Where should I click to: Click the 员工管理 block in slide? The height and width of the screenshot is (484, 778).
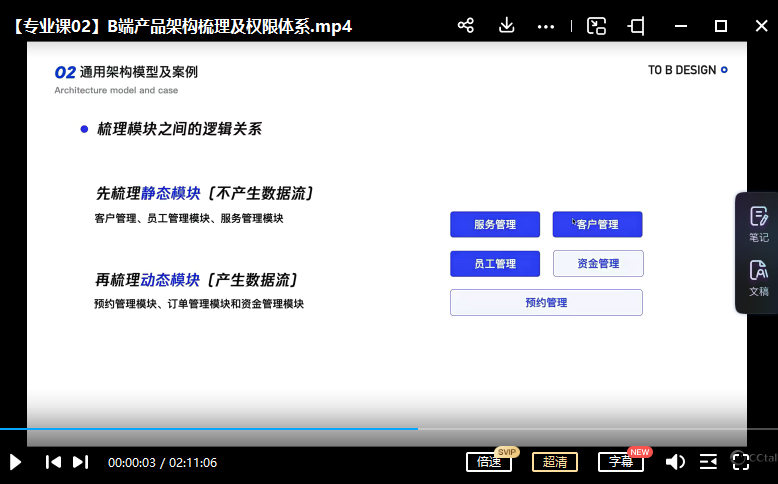click(495, 264)
